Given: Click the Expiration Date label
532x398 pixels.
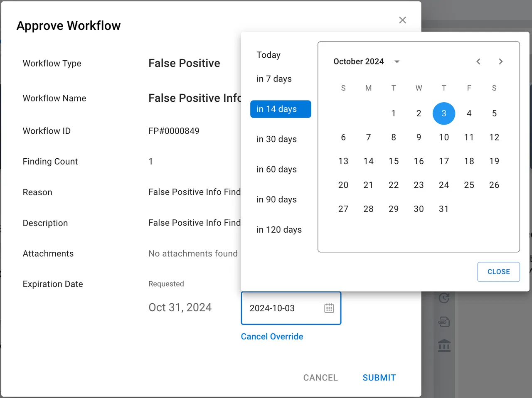Looking at the screenshot, I should (53, 284).
